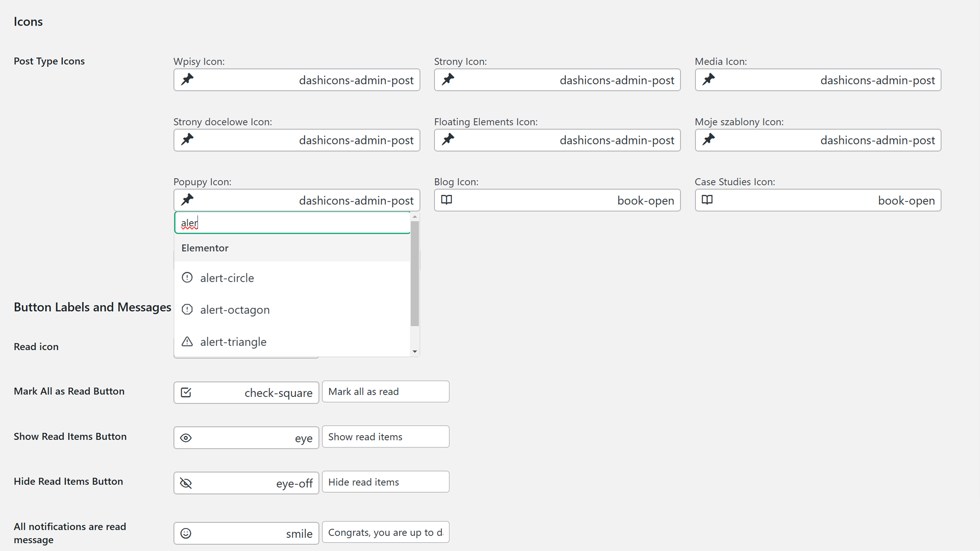Screen dimensions: 980x551
Task: Click the dropdown list scrollbar thumb
Action: coord(415,273)
